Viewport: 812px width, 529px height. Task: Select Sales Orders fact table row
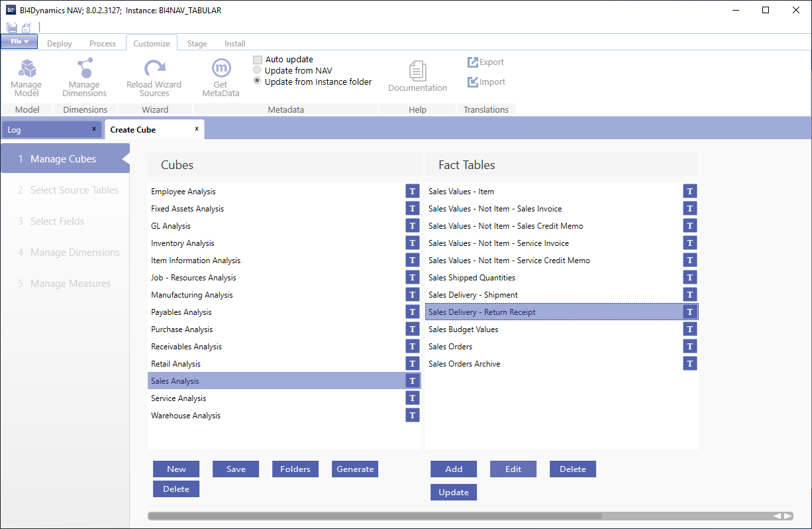coord(562,347)
